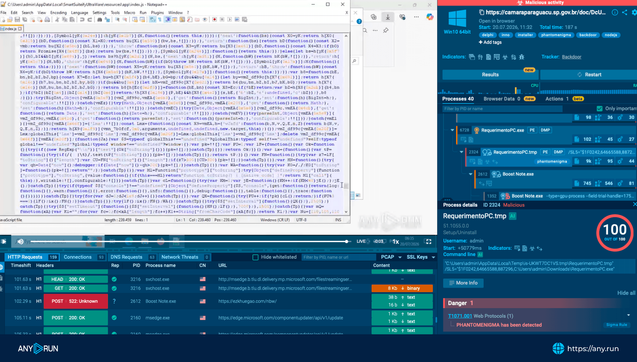The width and height of the screenshot is (637, 362).
Task: Open the SSL Keys dropdown
Action: [420, 257]
